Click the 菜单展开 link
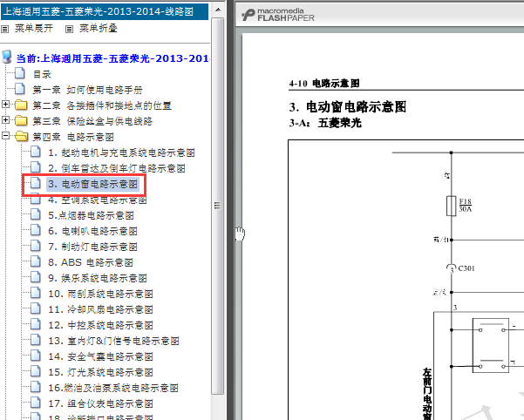Viewport: 524px width, 420px height. click(x=34, y=29)
